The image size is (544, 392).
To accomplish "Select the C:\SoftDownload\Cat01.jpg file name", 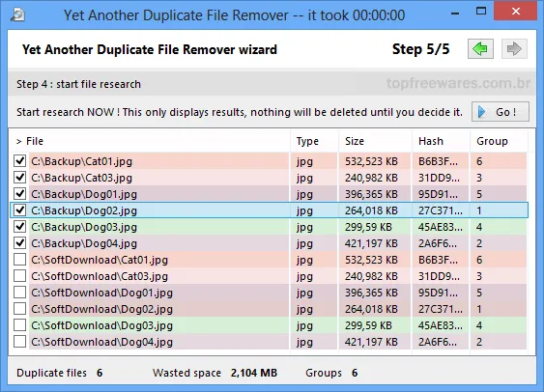I will pos(100,260).
